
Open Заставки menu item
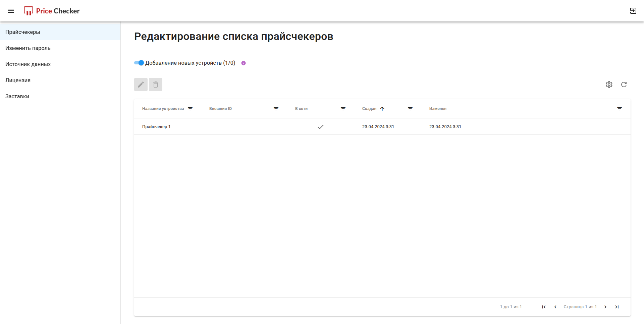click(60, 96)
